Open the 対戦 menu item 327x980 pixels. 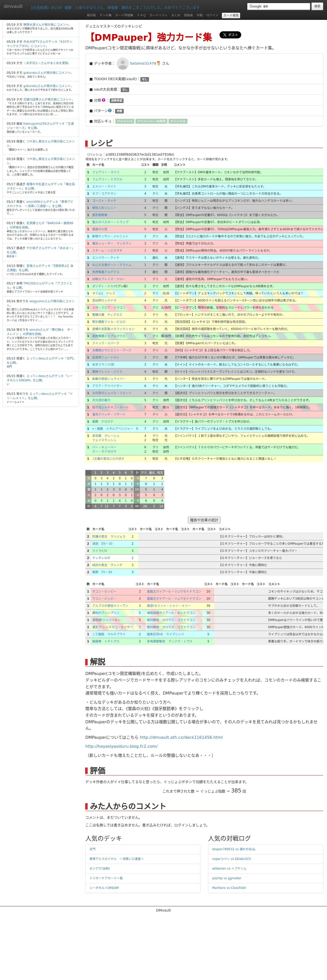click(199, 15)
